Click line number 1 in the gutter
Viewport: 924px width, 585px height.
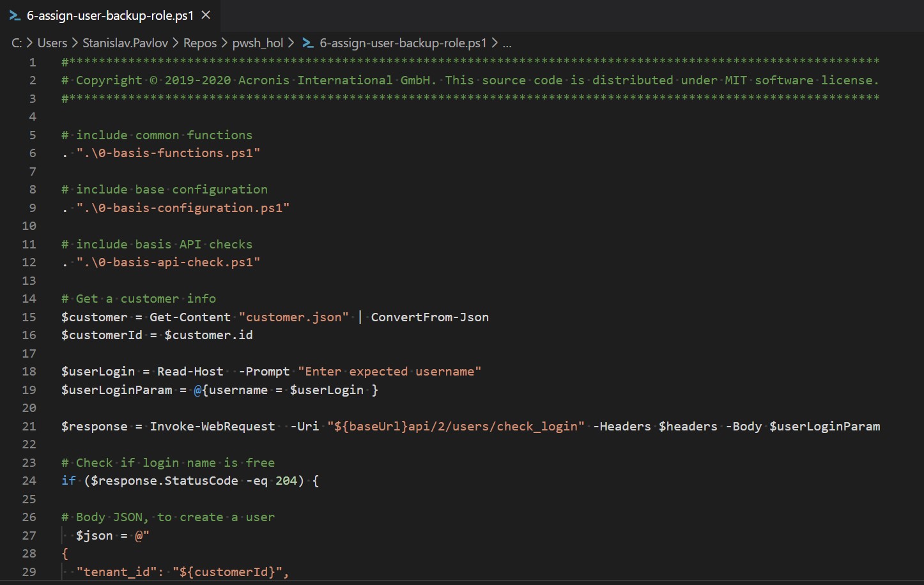point(33,62)
